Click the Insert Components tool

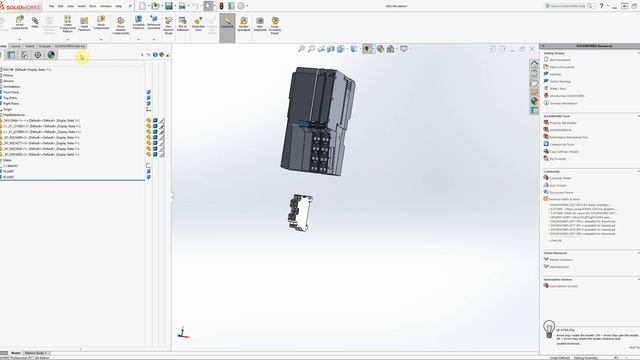[20, 23]
